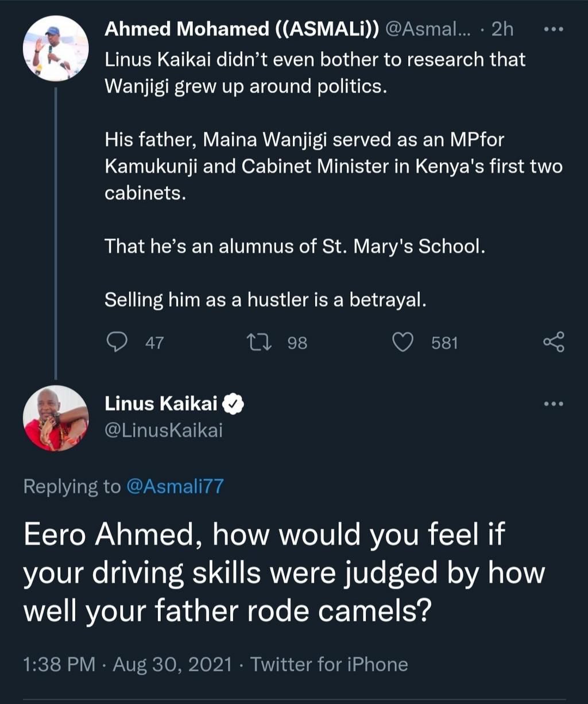Click the 98 retweets count
Image resolution: width=588 pixels, height=704 pixels.
(x=297, y=343)
